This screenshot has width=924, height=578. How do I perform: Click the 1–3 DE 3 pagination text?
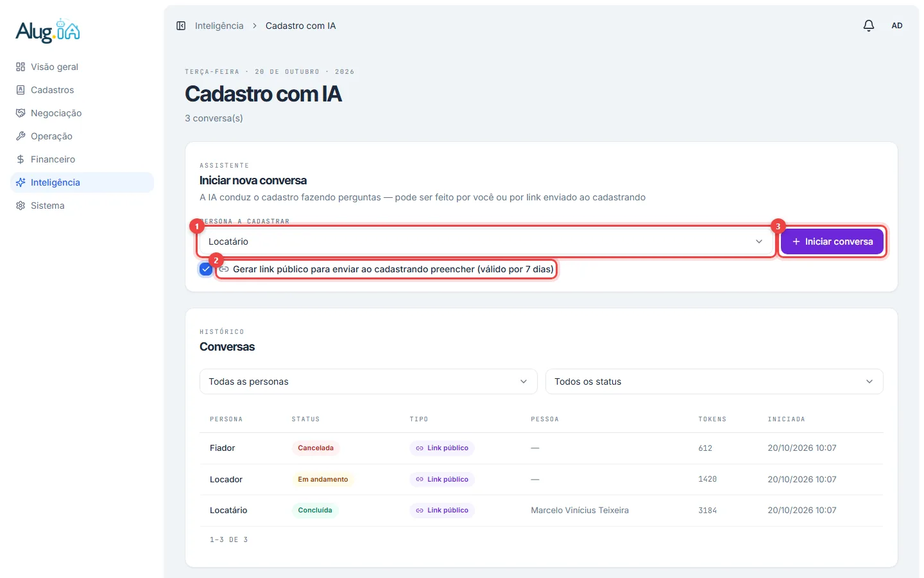pyautogui.click(x=229, y=540)
